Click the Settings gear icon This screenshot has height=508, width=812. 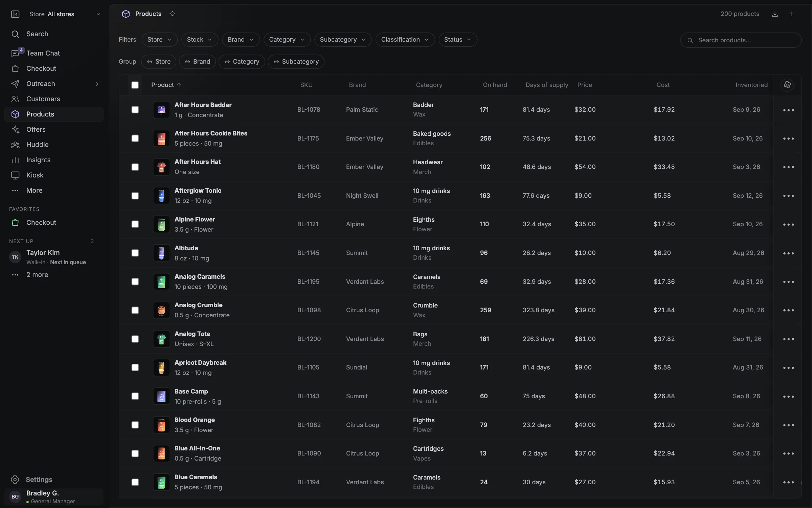click(15, 480)
